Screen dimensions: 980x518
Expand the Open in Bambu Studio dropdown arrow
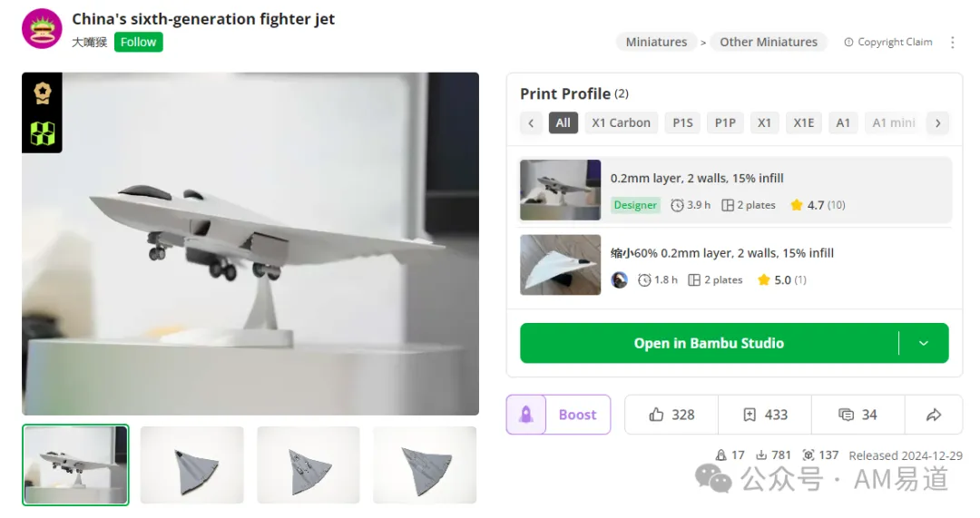point(924,343)
